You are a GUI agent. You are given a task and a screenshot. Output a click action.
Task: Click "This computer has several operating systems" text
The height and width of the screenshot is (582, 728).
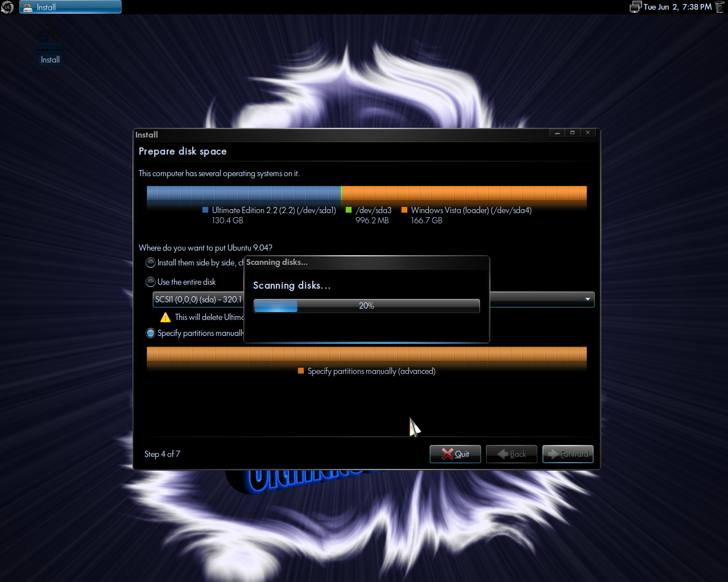tap(219, 173)
